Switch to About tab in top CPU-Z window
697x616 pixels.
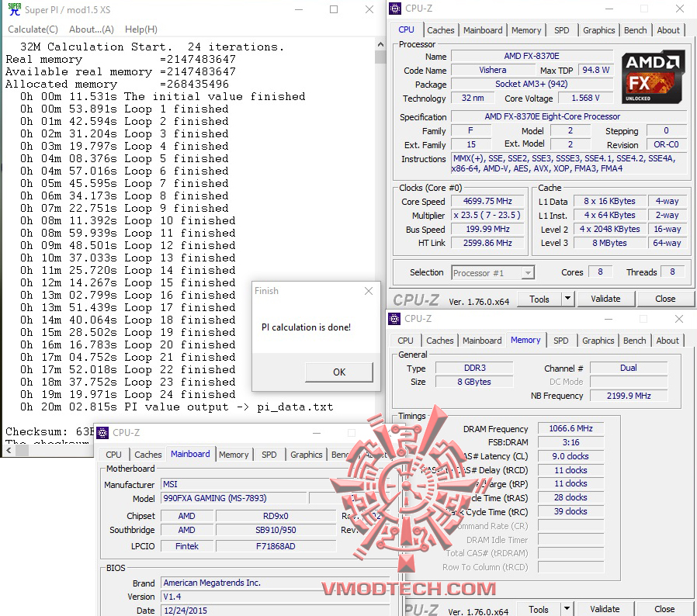[x=668, y=30]
